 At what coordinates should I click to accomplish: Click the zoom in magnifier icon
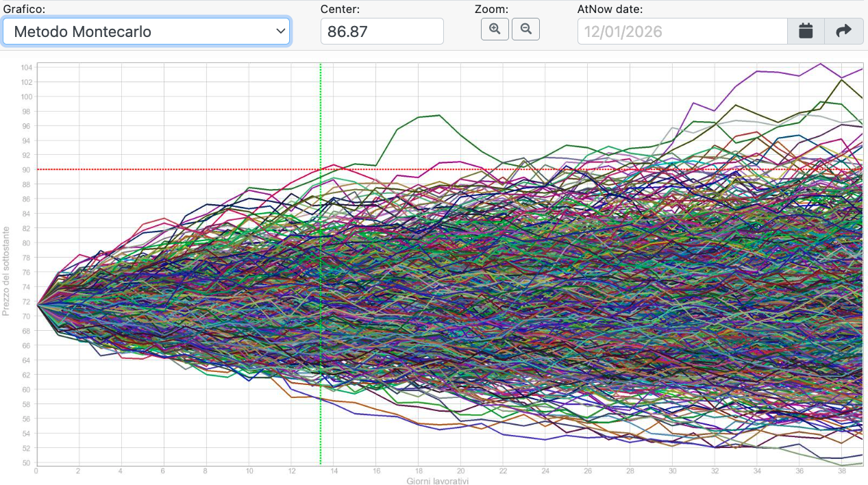click(495, 29)
